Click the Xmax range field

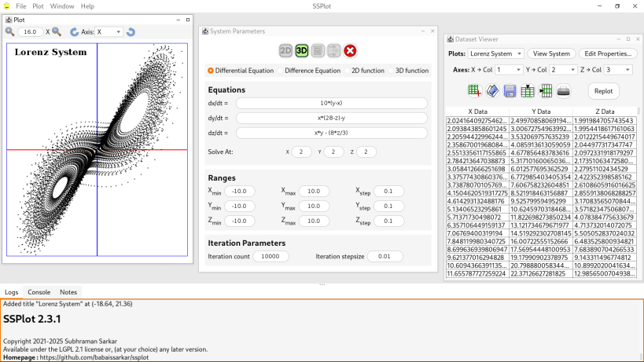pos(314,191)
